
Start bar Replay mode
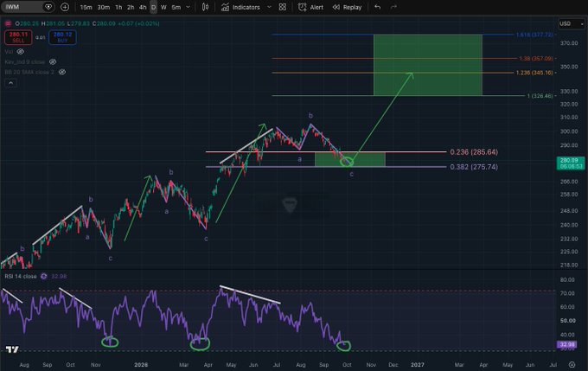coord(347,7)
